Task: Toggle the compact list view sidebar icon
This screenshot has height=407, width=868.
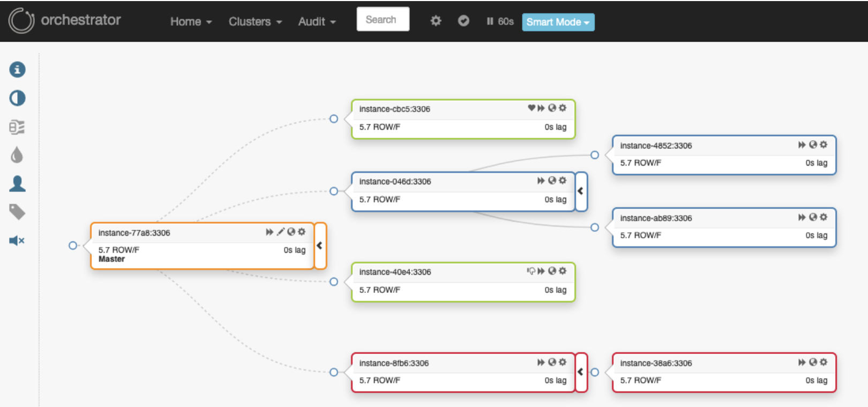Action: coord(17,127)
